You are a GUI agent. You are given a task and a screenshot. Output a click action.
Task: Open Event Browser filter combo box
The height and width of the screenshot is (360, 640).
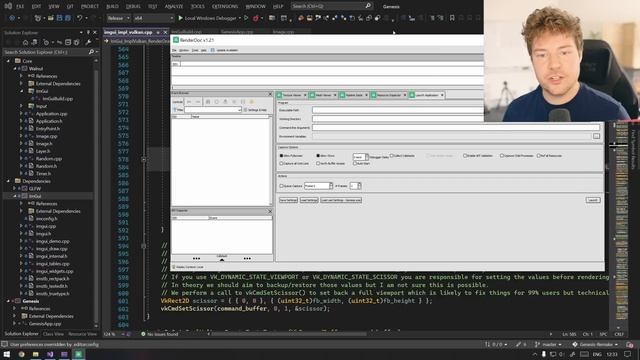(213, 110)
